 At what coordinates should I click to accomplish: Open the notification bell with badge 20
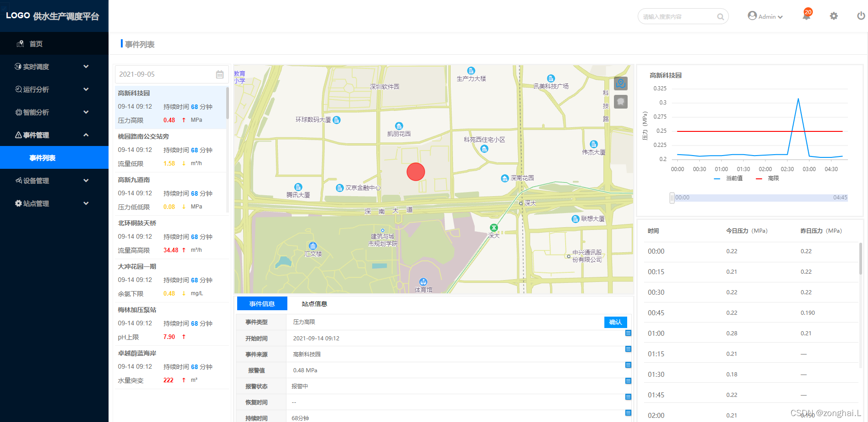(x=806, y=16)
